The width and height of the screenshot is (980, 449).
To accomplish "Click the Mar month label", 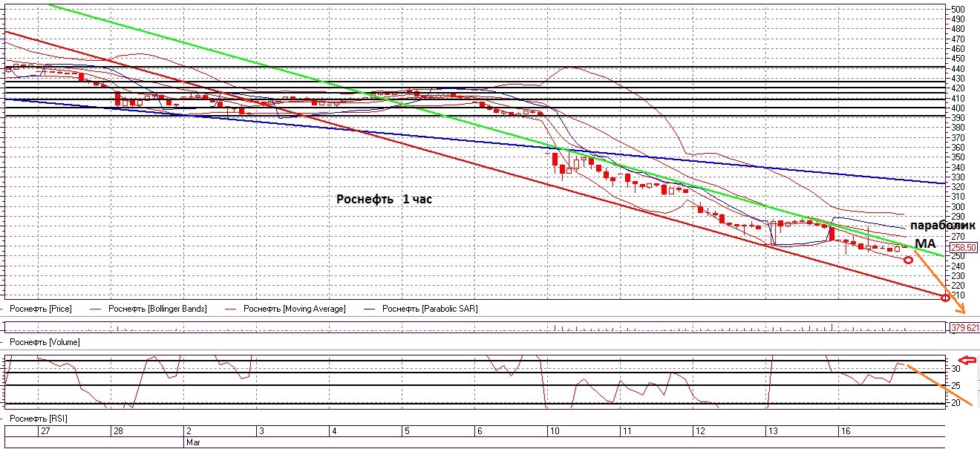I will pos(192,442).
